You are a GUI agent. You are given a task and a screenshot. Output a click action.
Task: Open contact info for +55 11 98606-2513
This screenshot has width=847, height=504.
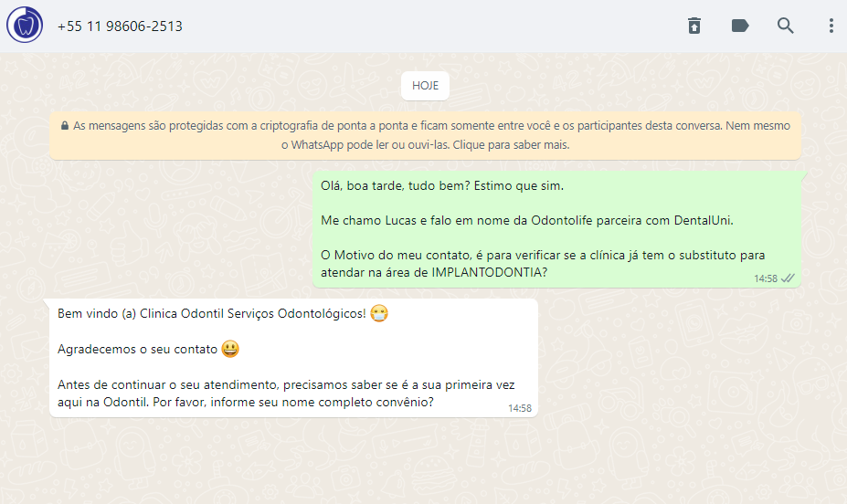[120, 26]
